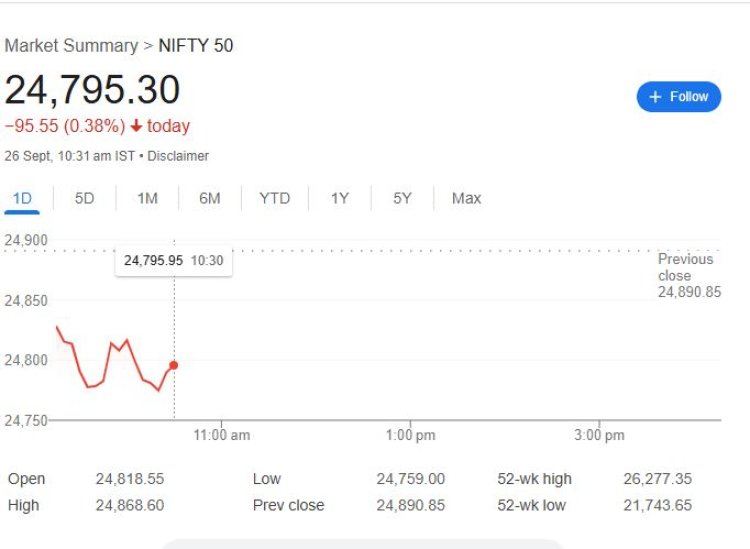The image size is (750, 549).
Task: Follow the NIFTY 50 index
Action: pyautogui.click(x=679, y=97)
